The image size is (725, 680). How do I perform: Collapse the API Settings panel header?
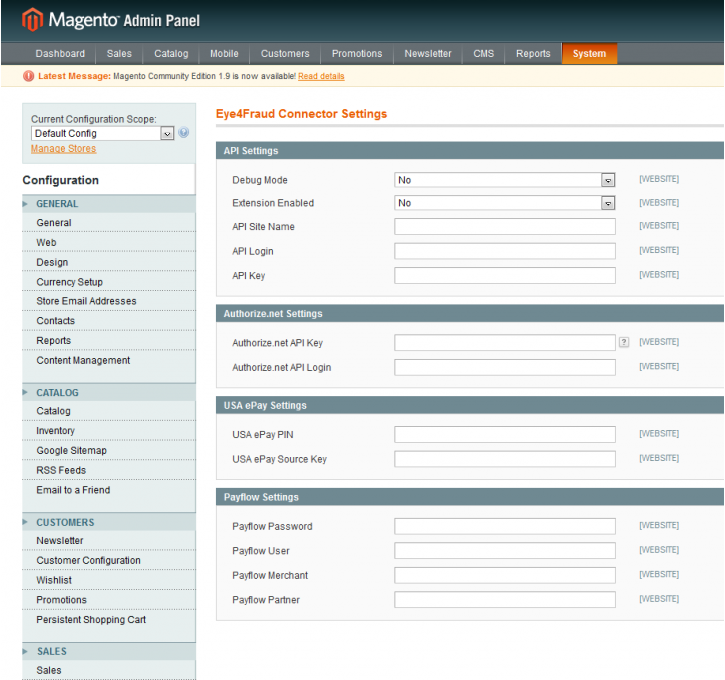pos(470,151)
